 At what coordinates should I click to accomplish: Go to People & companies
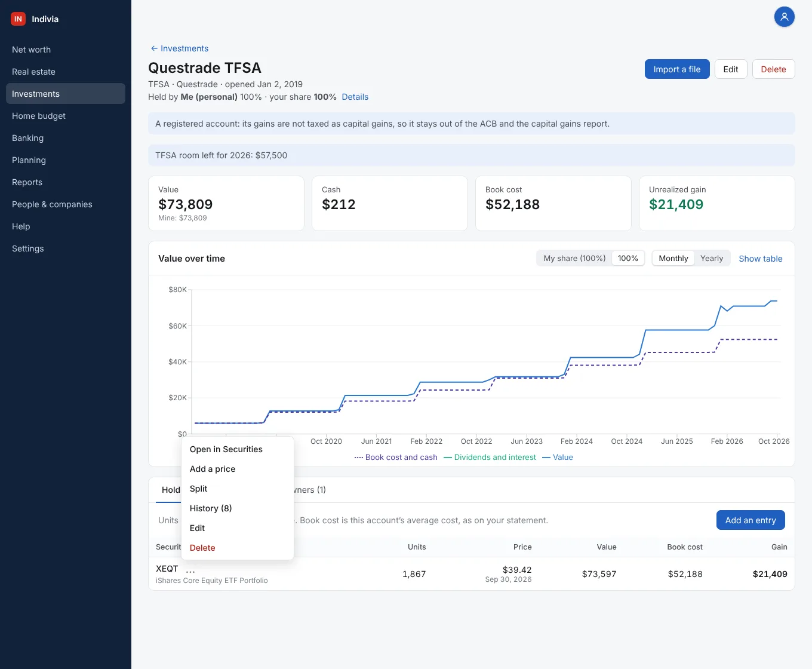(x=66, y=204)
